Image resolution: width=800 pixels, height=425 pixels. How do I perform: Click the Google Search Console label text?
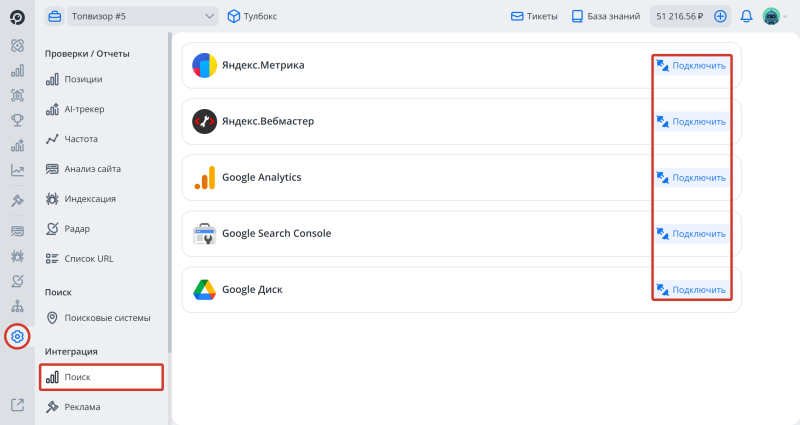277,234
